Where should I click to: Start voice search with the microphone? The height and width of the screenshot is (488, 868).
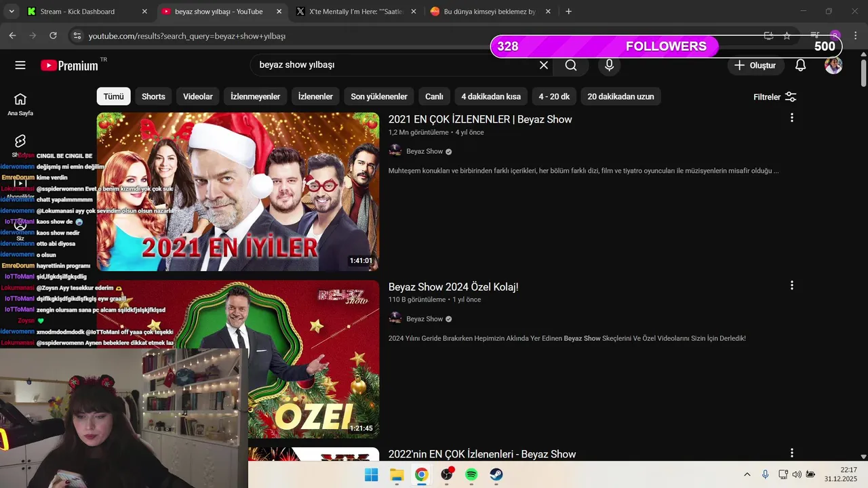(609, 65)
